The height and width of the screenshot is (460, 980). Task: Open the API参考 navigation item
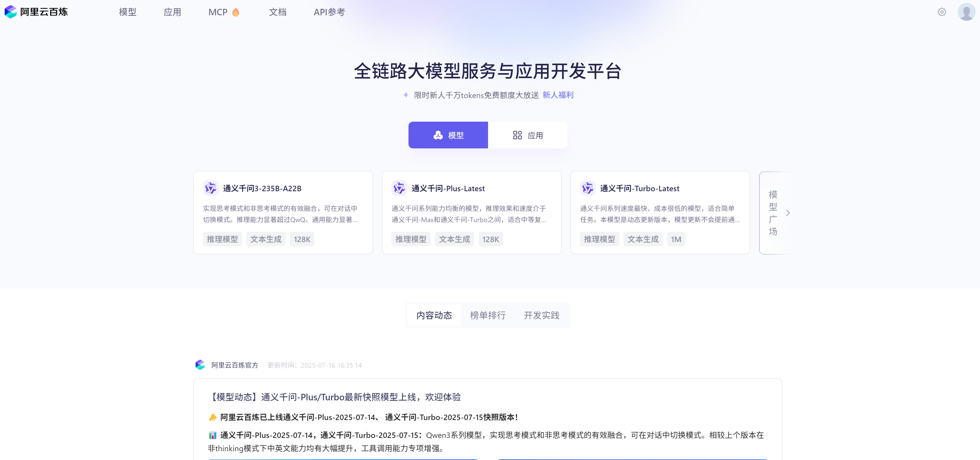tap(329, 12)
